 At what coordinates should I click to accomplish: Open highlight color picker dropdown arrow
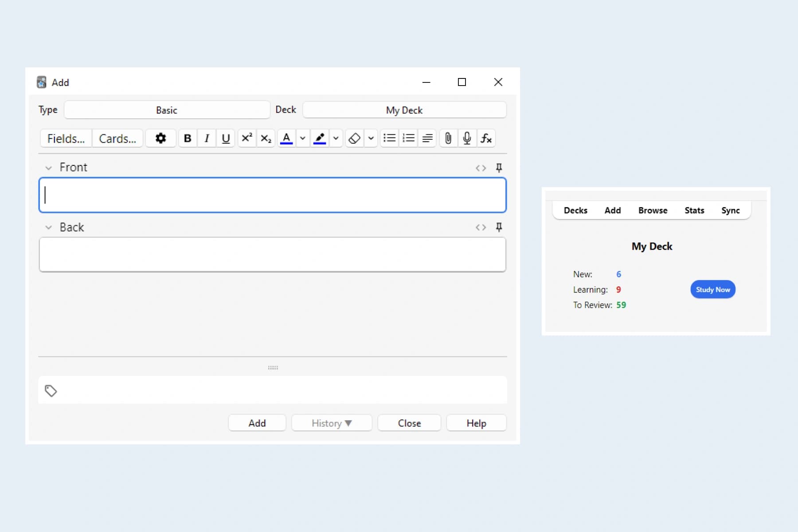coord(336,138)
